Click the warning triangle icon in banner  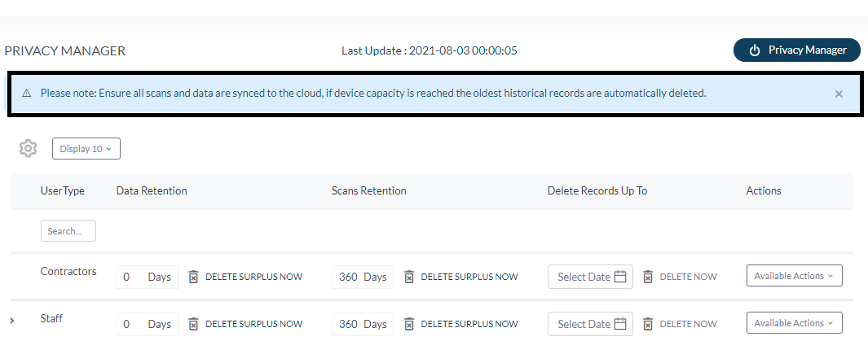26,94
